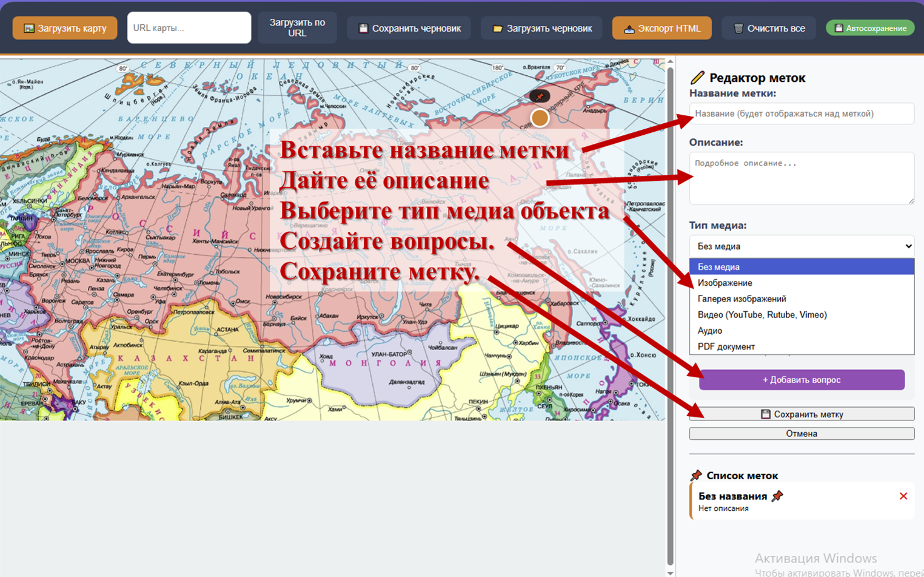Image resolution: width=924 pixels, height=577 pixels.
Task: Toggle the "Автосохранение" autosave switch
Action: (x=870, y=29)
